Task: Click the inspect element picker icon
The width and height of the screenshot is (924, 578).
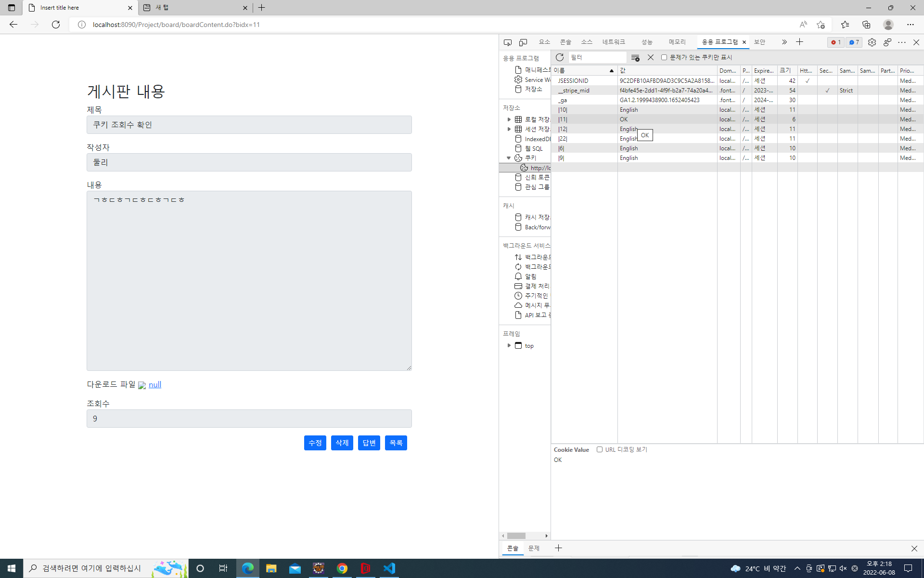Action: click(507, 42)
